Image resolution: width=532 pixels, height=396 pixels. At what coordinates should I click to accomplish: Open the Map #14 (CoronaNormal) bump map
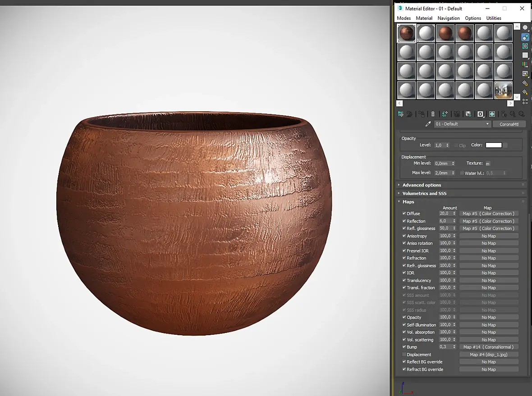click(488, 347)
